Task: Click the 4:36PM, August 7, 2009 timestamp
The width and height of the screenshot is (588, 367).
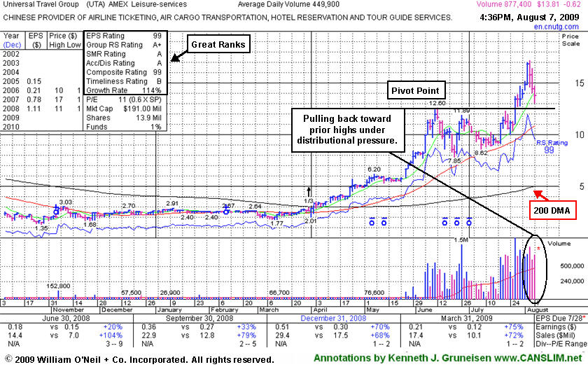Action: click(x=529, y=18)
